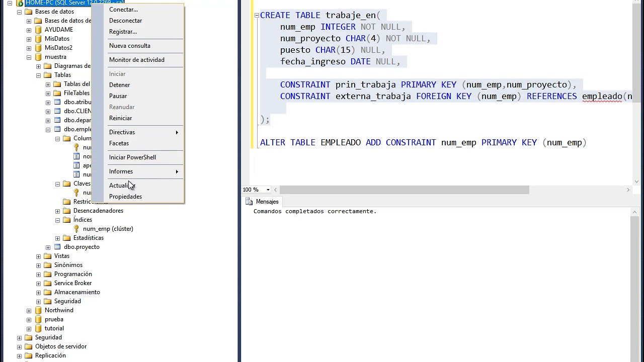Click the muestra database icon
Viewport: 644px width, 362px height.
coord(38,57)
